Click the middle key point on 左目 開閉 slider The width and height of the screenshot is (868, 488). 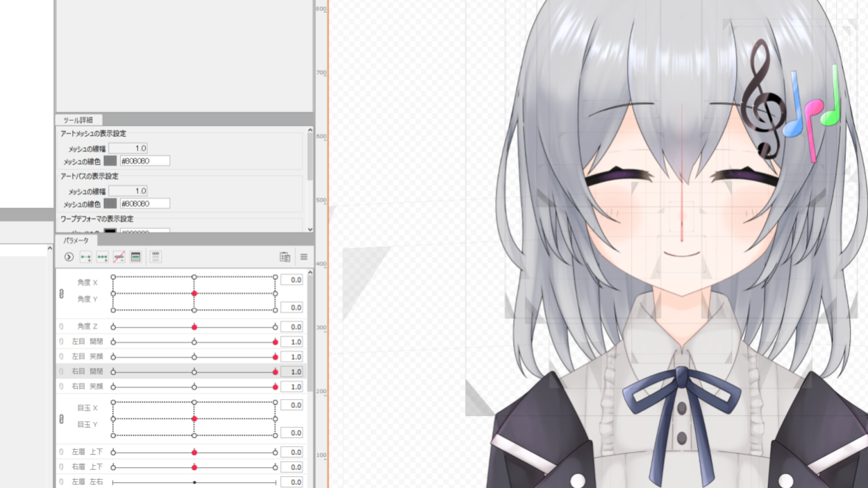[x=194, y=342]
